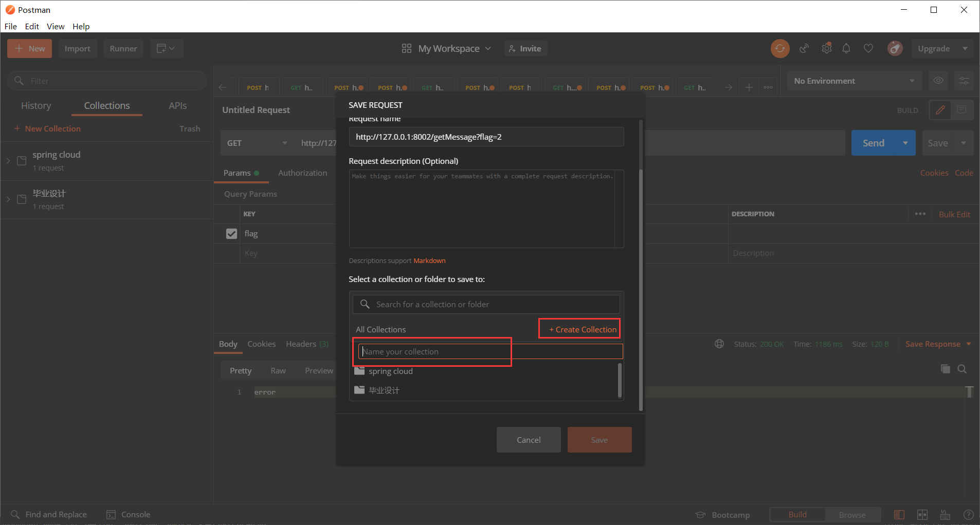Viewport: 980px width, 525px height.
Task: Open Send button dropdown arrow
Action: click(x=905, y=143)
